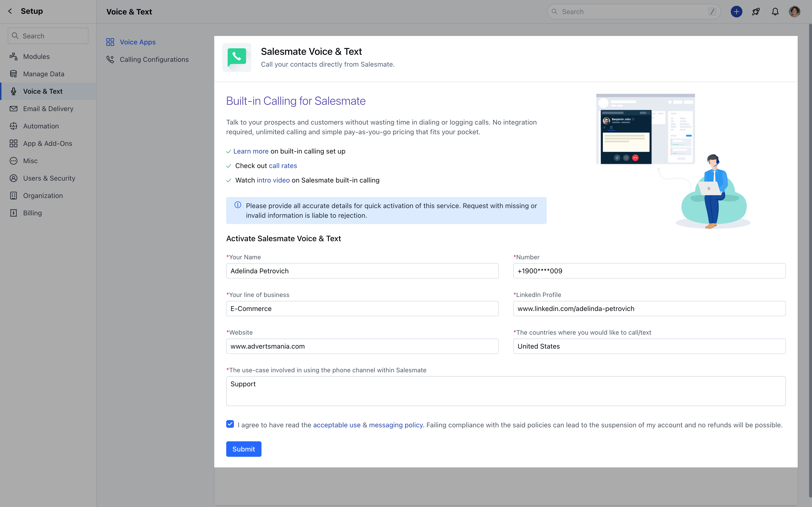Uncheck the policy agreement checkbox
The image size is (812, 507).
coord(230,424)
